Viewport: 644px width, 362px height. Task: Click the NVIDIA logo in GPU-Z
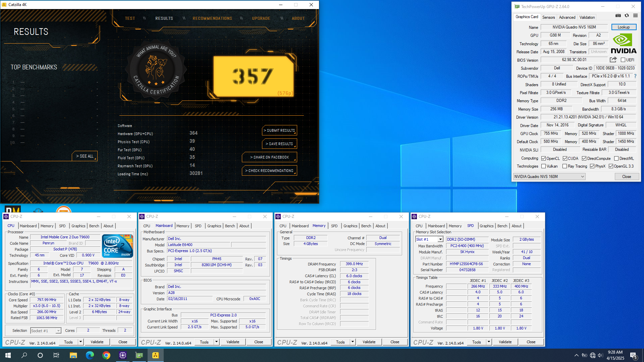[x=624, y=44]
